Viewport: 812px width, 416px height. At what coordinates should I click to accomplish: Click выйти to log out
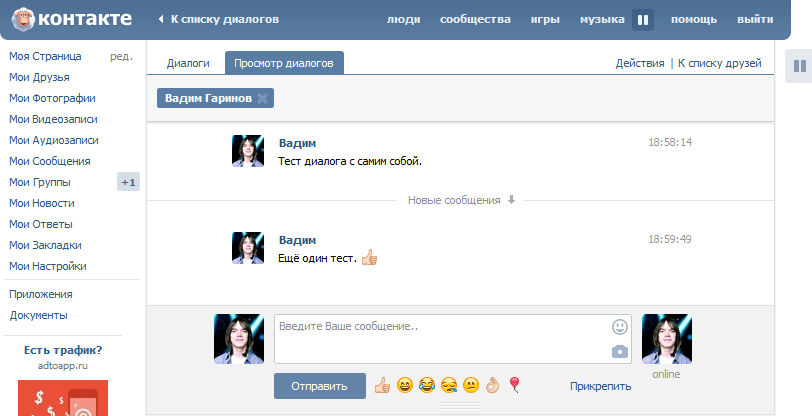pyautogui.click(x=755, y=20)
